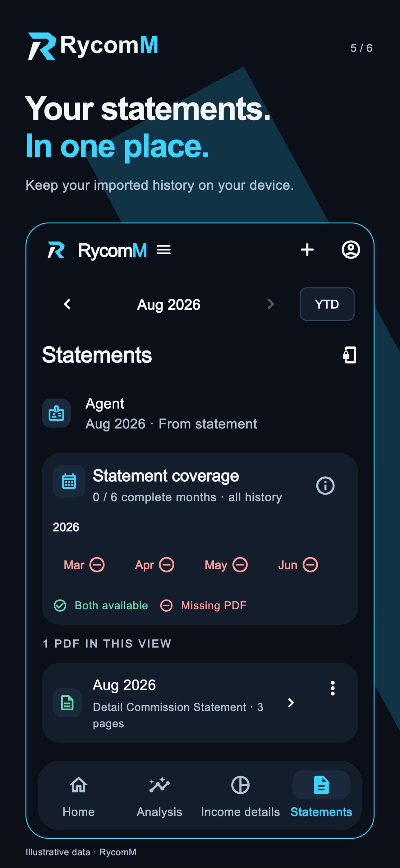400x868 pixels.
Task: Tap the Agent label
Action: tap(105, 404)
